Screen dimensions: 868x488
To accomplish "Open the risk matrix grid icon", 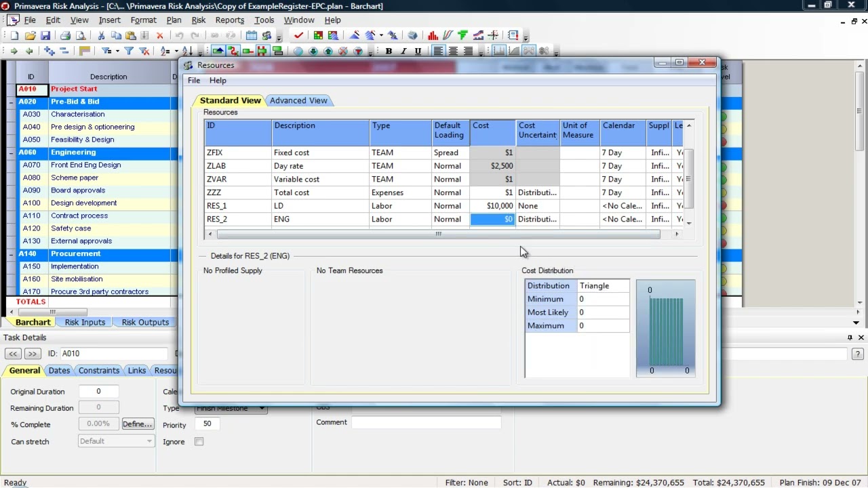I will [318, 35].
